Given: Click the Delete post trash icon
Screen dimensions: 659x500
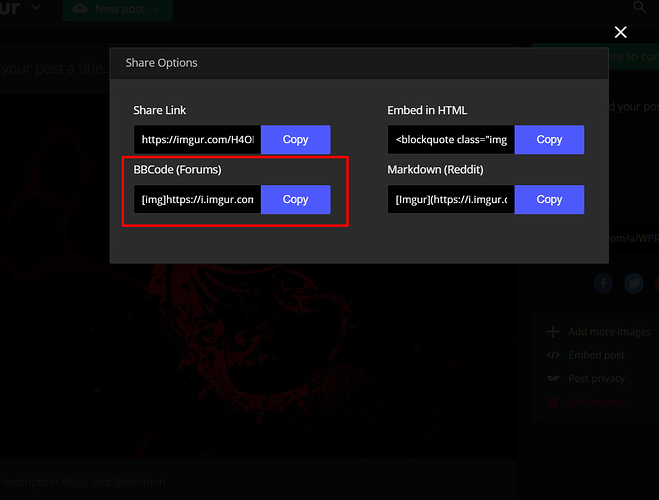Looking at the screenshot, I should [x=553, y=402].
